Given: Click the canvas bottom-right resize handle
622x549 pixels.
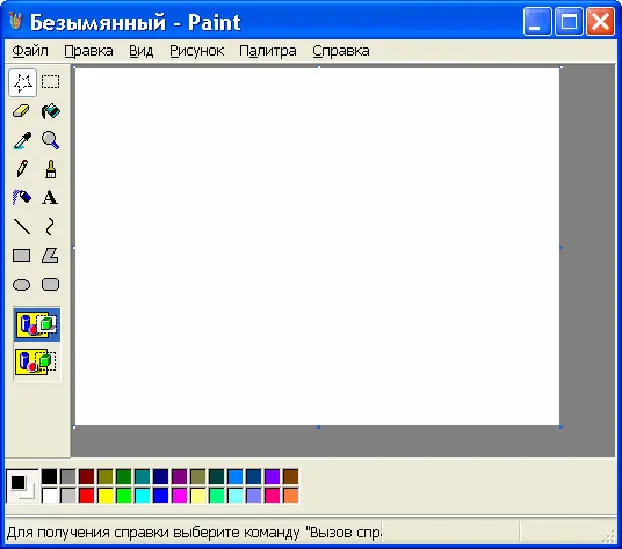Looking at the screenshot, I should pyautogui.click(x=561, y=427).
